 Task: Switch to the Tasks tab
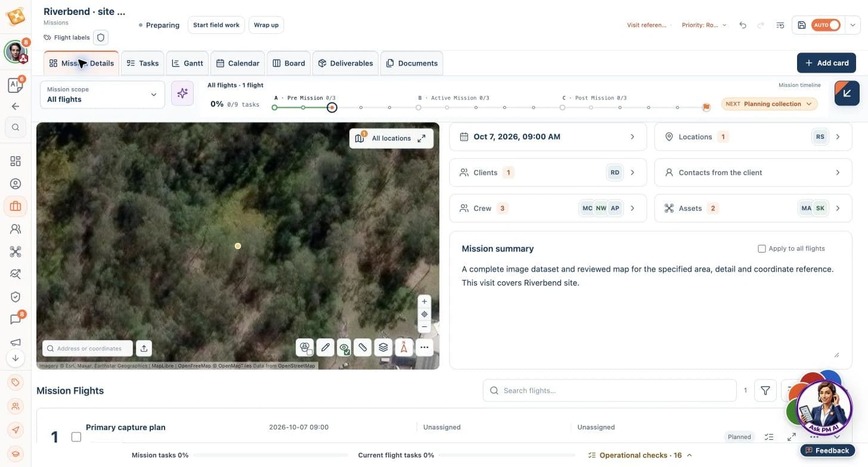click(142, 63)
